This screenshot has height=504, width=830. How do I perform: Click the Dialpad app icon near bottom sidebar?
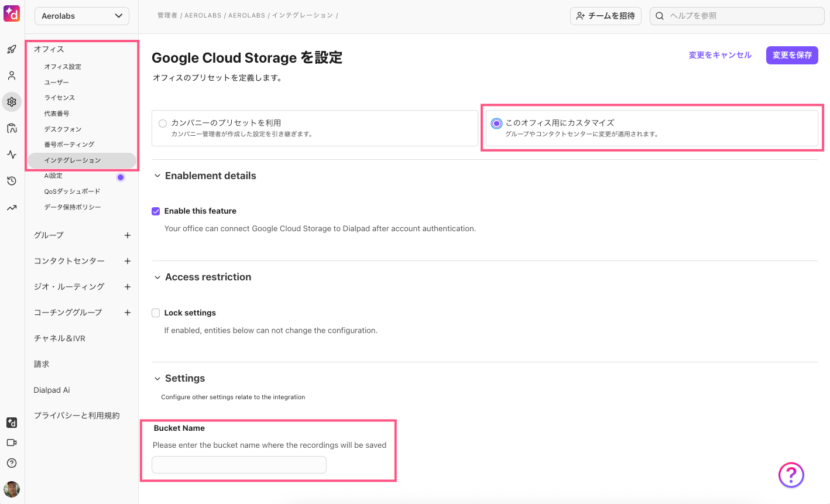click(x=12, y=422)
